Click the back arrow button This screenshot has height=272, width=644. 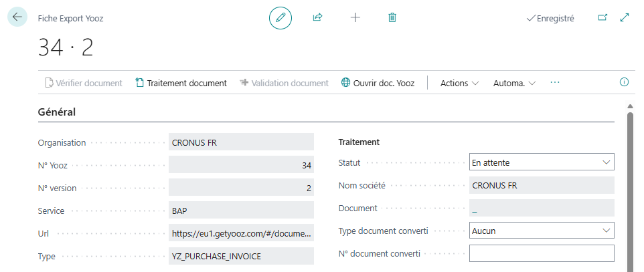point(17,17)
